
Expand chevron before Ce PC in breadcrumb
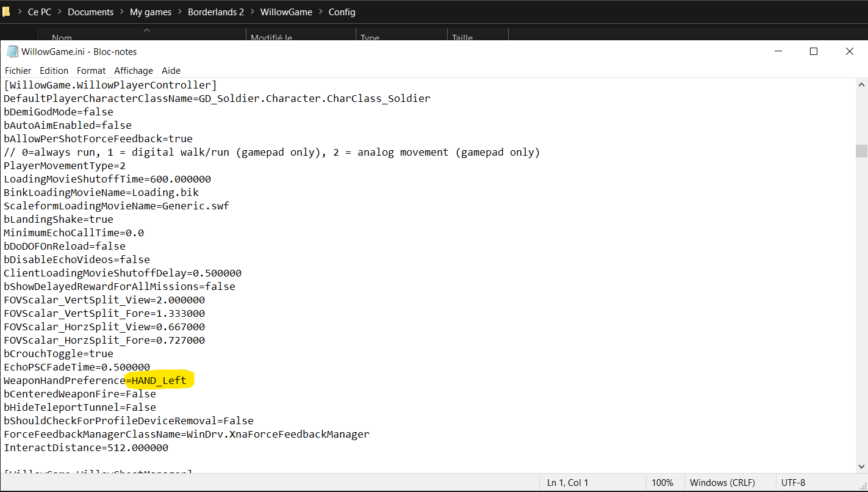(x=20, y=12)
